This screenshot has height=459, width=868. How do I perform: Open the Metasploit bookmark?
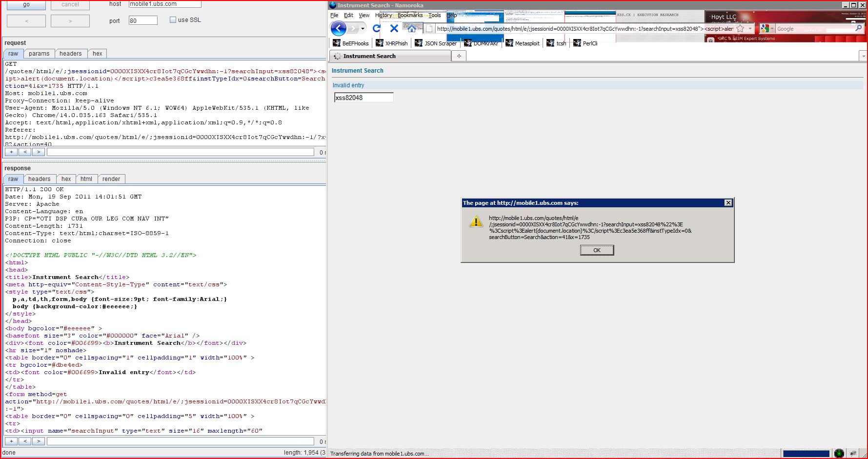[523, 43]
